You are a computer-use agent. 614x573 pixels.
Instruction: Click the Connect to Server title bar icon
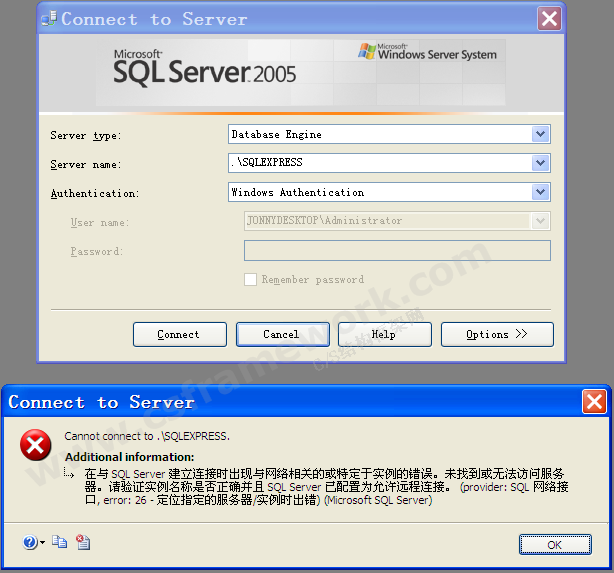(x=49, y=19)
